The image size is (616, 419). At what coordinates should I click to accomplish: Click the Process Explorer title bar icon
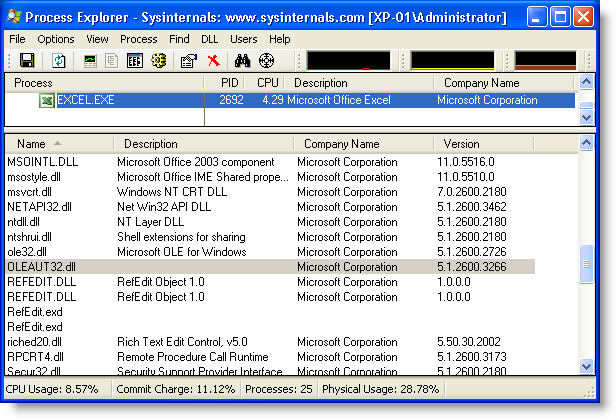point(15,16)
